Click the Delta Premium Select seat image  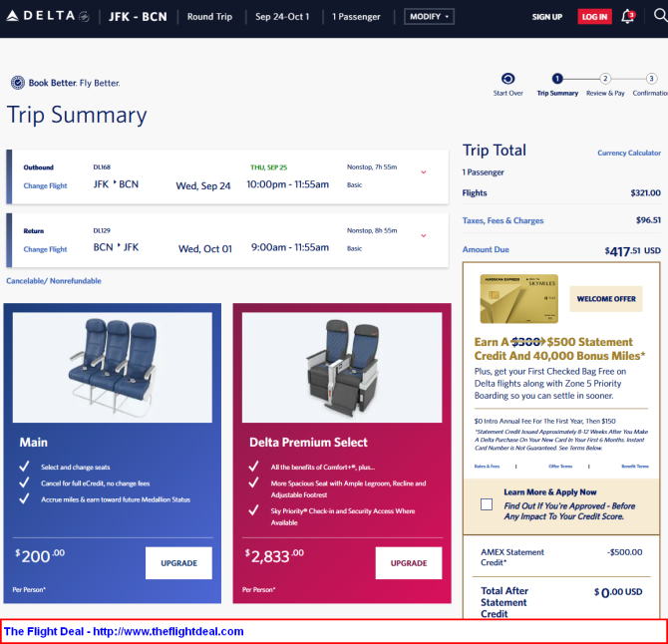coord(342,368)
